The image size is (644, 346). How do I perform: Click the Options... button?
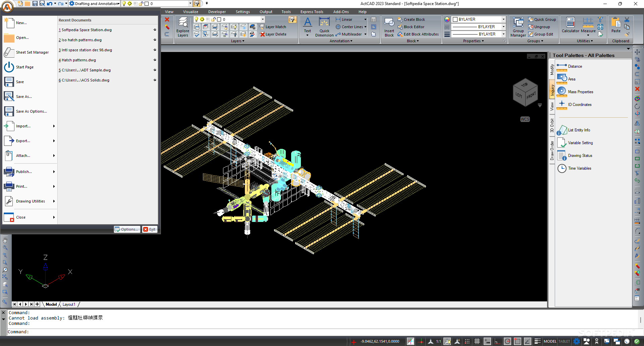click(127, 229)
